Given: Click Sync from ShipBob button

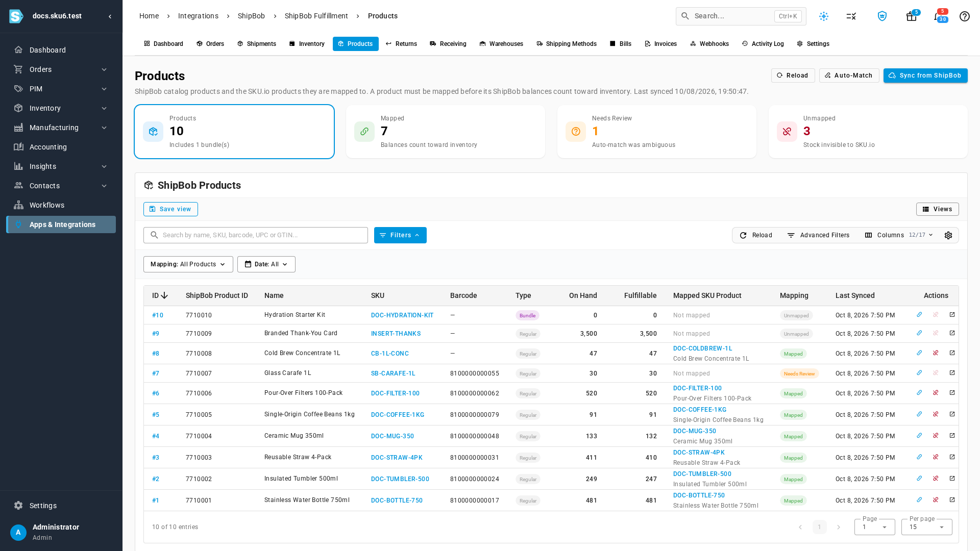Looking at the screenshot, I should [x=925, y=76].
